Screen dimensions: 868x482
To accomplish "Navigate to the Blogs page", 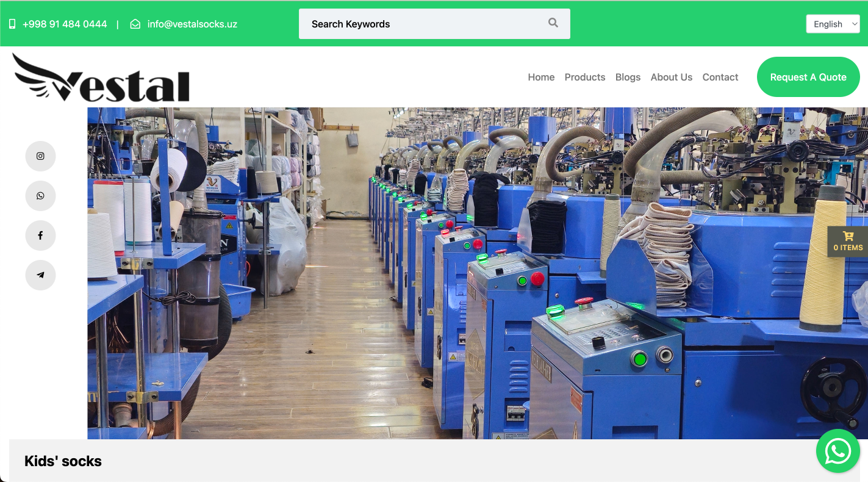I will [x=628, y=77].
